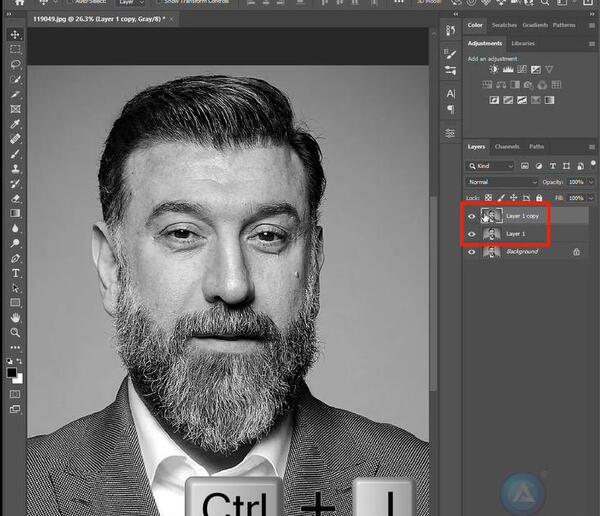Open the Color panel menu
The height and width of the screenshot is (516, 600).
592,25
